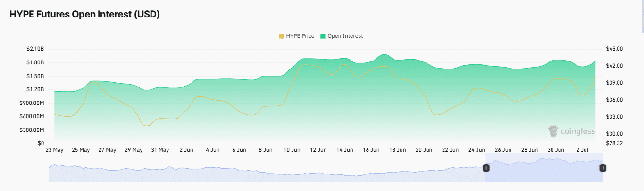644x191 pixels.
Task: Toggle the HYPE Price legend series
Action: tap(296, 36)
